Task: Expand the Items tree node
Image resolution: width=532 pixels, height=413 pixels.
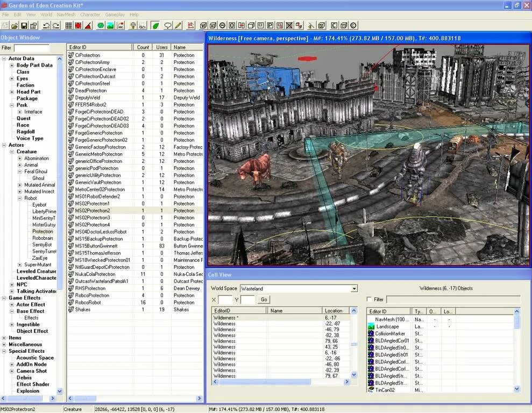Action: tap(4, 338)
